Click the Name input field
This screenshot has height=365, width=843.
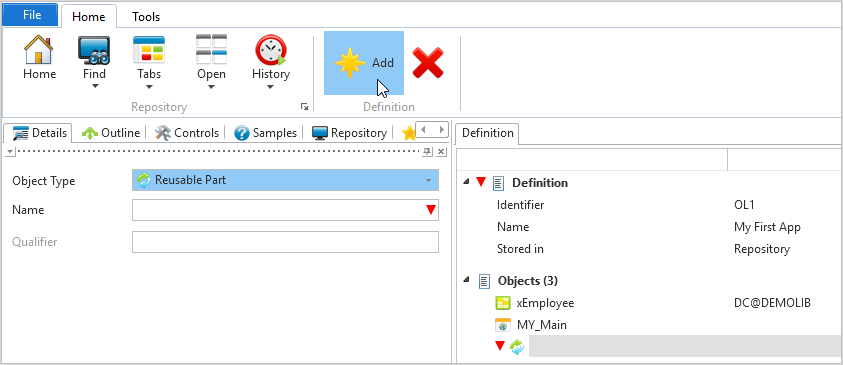click(x=285, y=210)
